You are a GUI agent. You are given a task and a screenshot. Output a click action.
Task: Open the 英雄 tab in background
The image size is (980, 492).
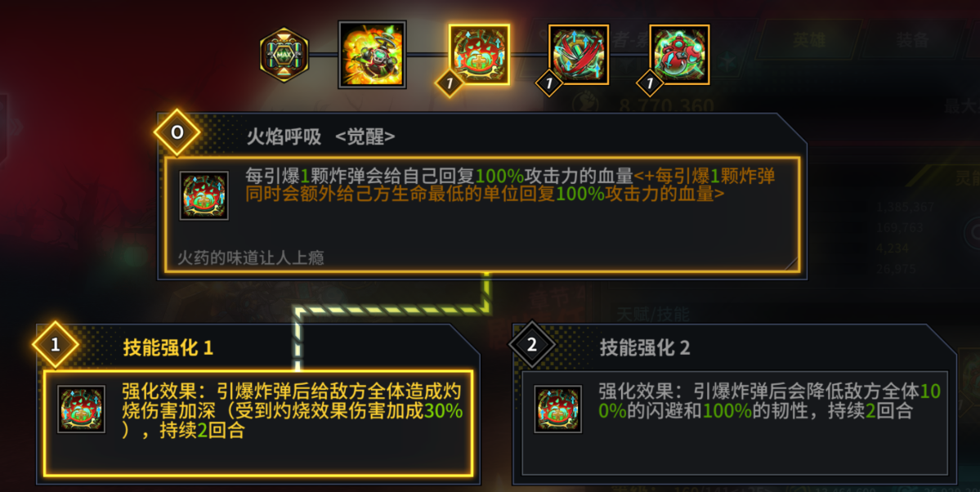pyautogui.click(x=808, y=40)
